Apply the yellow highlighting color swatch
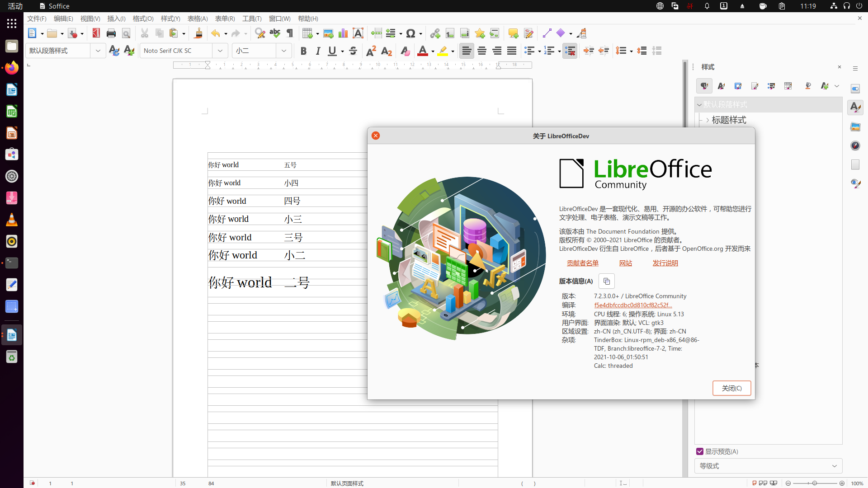The image size is (868, 488). (443, 51)
